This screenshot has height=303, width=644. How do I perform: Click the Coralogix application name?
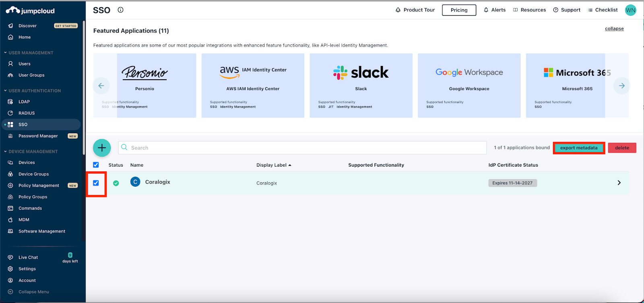point(158,182)
